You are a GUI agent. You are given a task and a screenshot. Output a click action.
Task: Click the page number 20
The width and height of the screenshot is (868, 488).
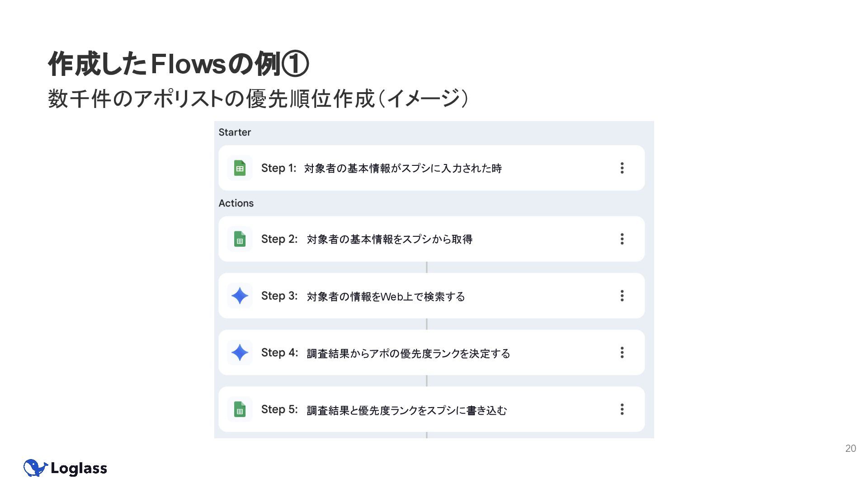tap(850, 448)
